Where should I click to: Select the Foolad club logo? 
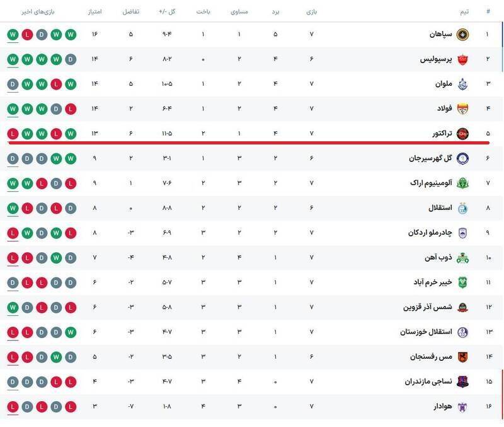tap(462, 108)
